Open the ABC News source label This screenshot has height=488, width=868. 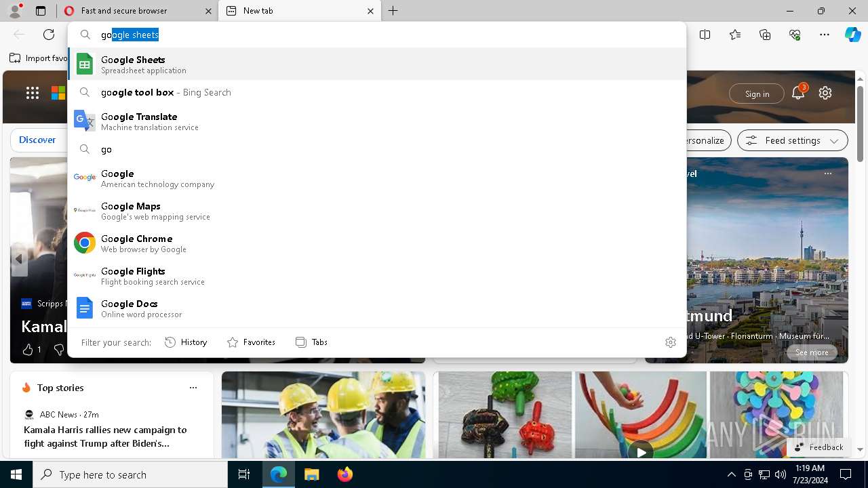[58, 414]
